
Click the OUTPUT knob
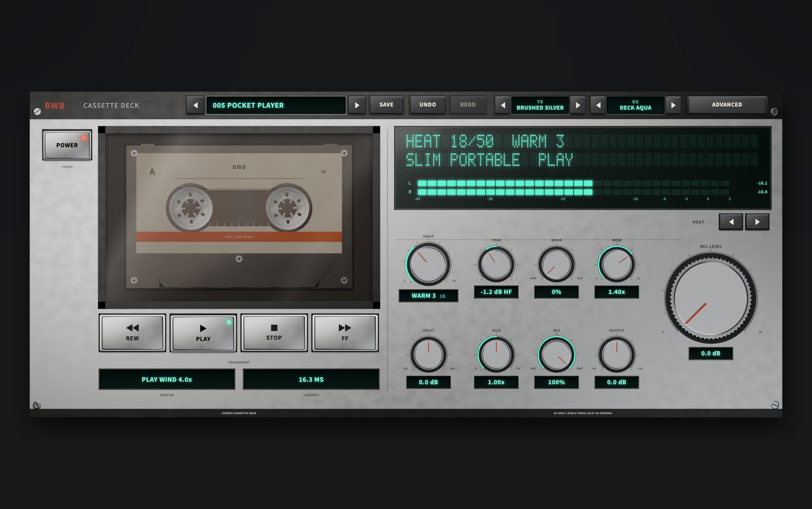tap(616, 355)
